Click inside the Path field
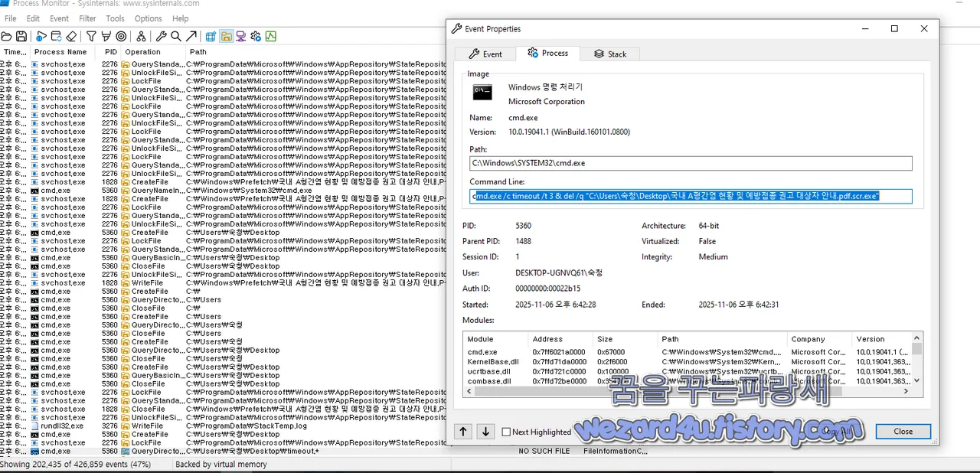 coord(691,163)
